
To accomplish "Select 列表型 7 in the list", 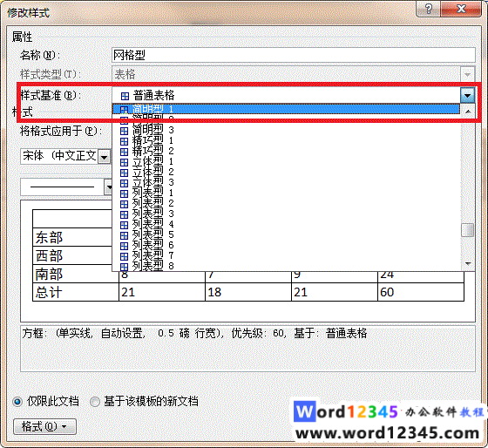I will click(286, 256).
